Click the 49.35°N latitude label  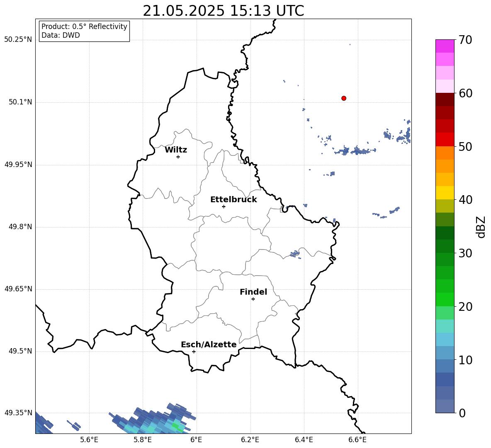click(18, 413)
